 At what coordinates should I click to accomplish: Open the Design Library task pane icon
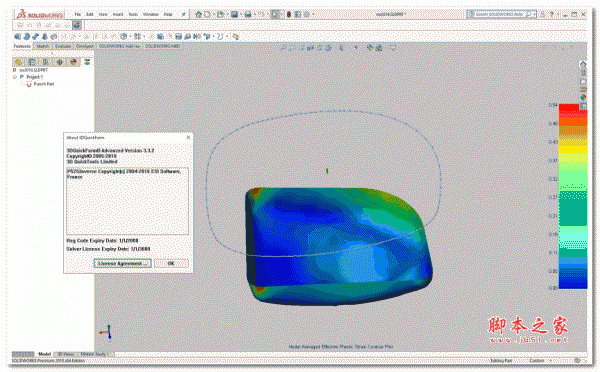pyautogui.click(x=583, y=73)
